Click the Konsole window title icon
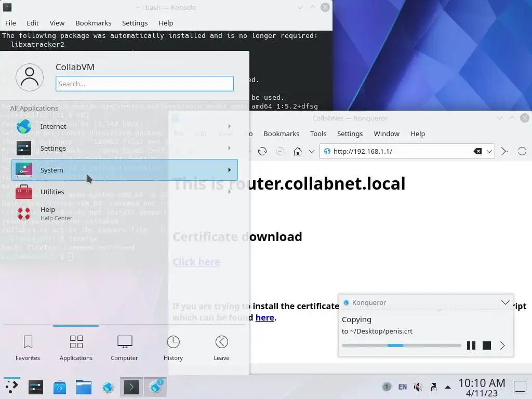The image size is (532, 399). [7, 7]
